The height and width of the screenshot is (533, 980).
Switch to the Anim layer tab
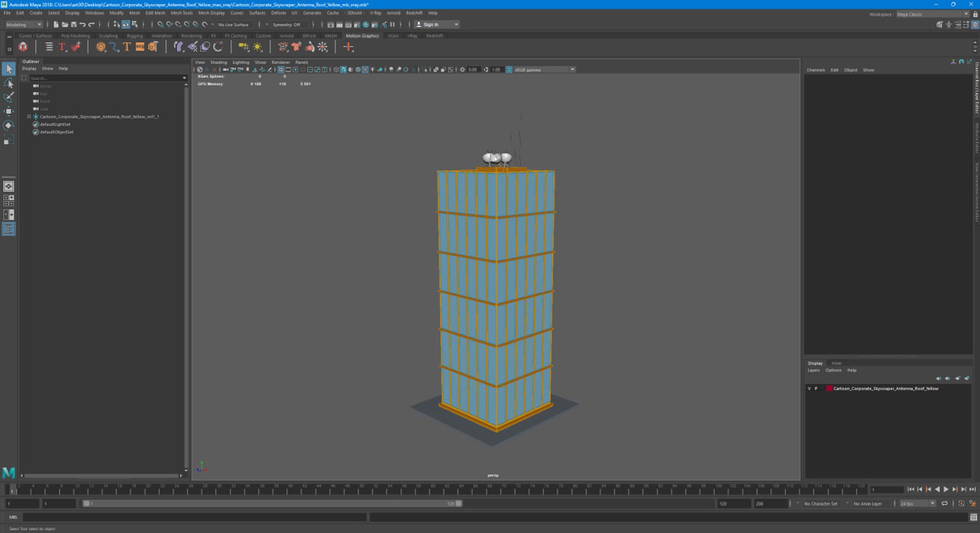(837, 364)
